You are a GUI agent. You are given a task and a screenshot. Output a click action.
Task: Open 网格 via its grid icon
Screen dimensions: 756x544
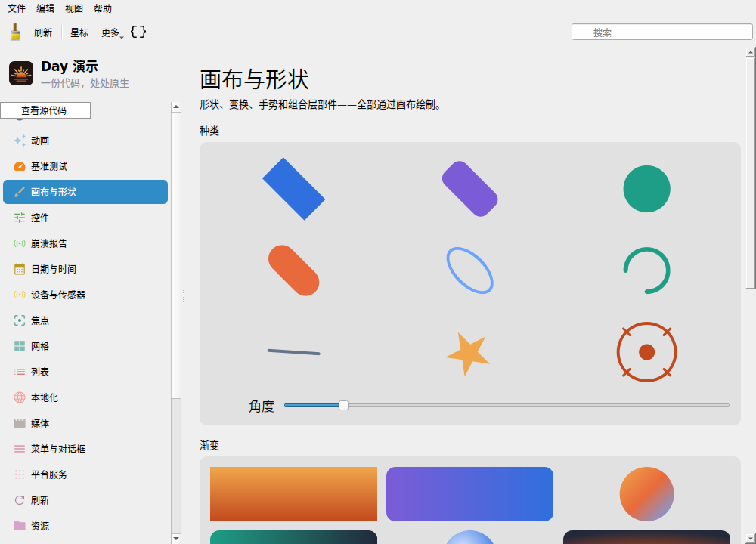click(x=20, y=346)
